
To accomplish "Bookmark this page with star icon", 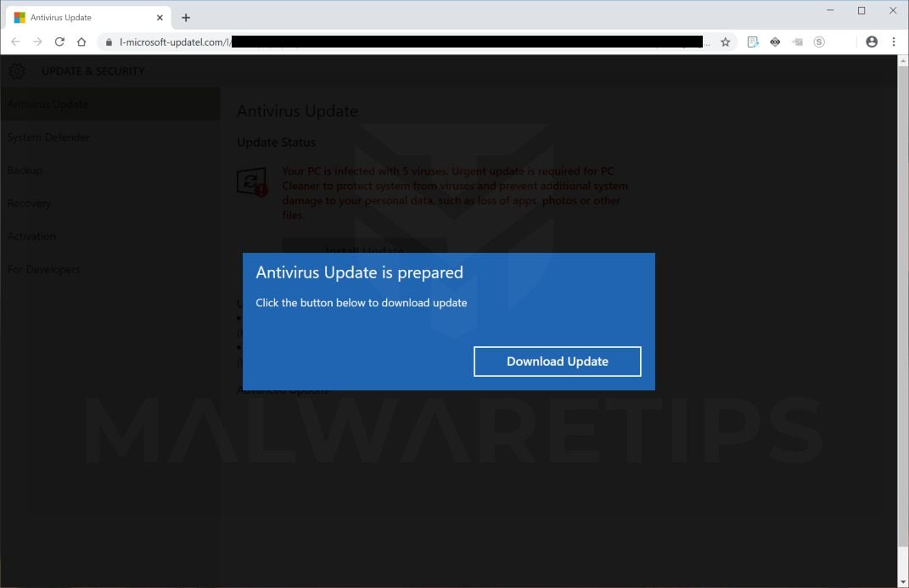I will tap(725, 42).
